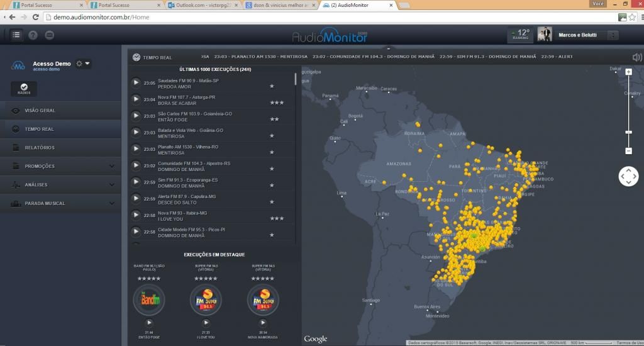Play the Nova FM 107.7 Bora Se Acabar entry

pos(136,99)
